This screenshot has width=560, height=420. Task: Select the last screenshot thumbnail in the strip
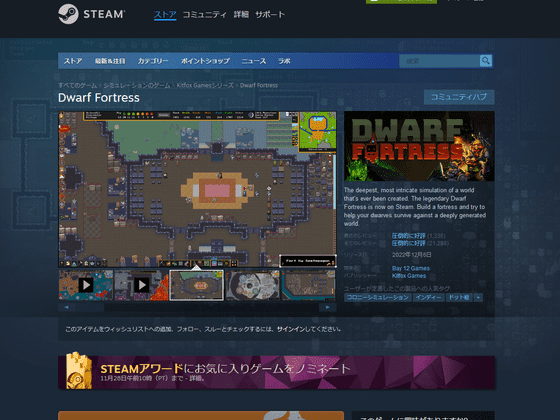pyautogui.click(x=309, y=285)
